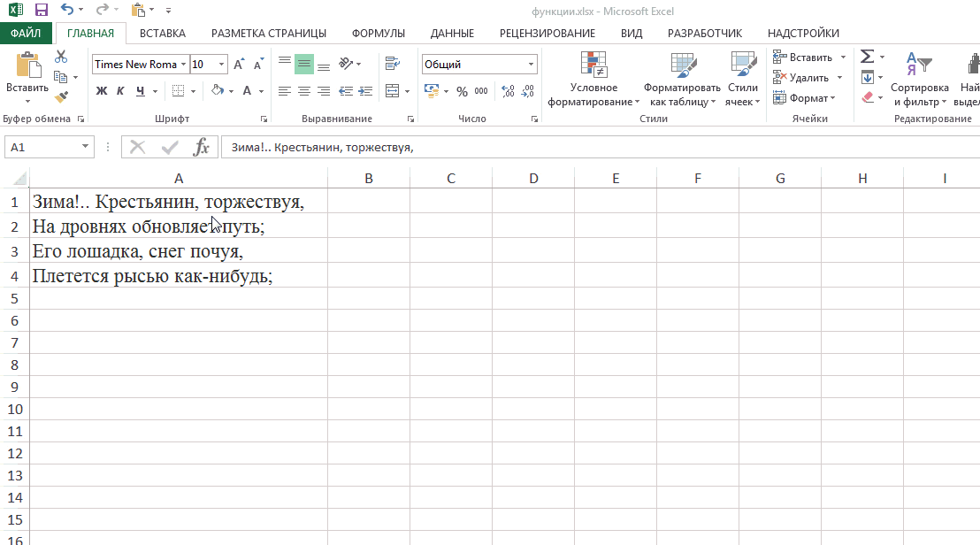
Task: Click the fill color paint bucket
Action: click(x=218, y=91)
